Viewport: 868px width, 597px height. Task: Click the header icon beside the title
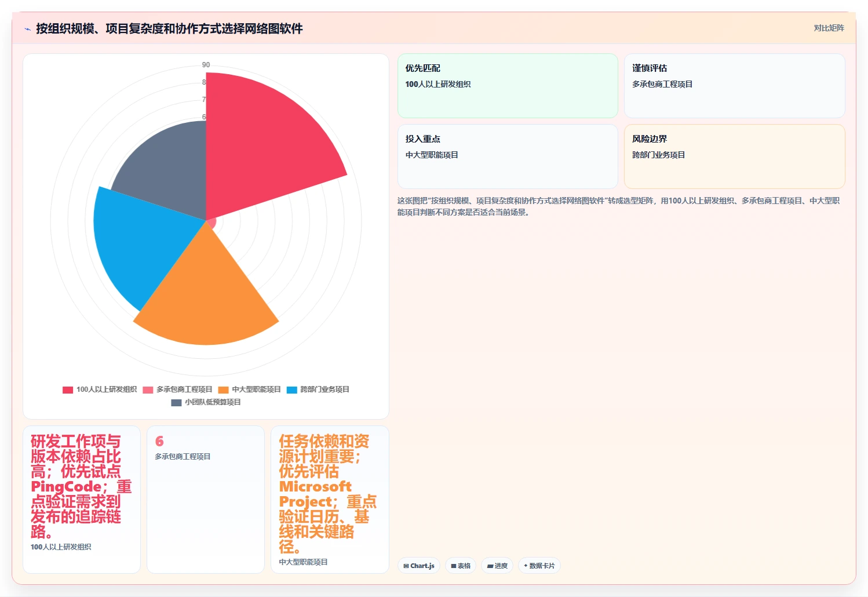pos(27,29)
